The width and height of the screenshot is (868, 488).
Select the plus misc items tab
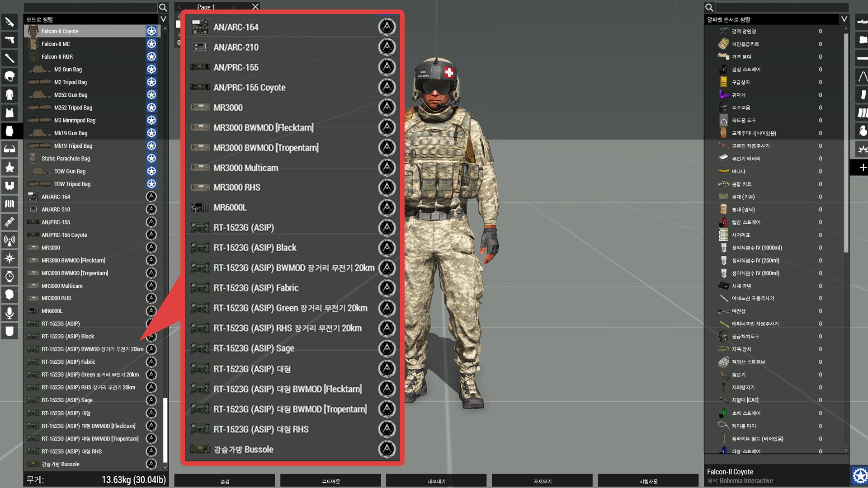pos(862,168)
